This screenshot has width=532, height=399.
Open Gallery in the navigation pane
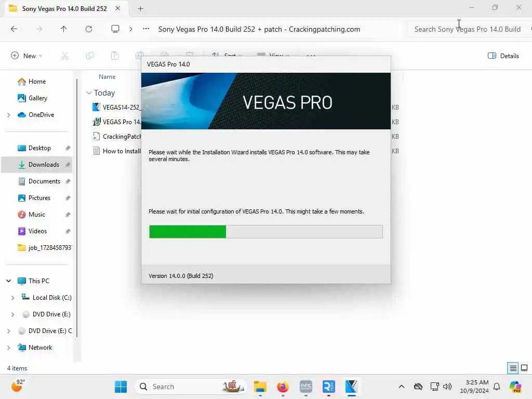37,98
